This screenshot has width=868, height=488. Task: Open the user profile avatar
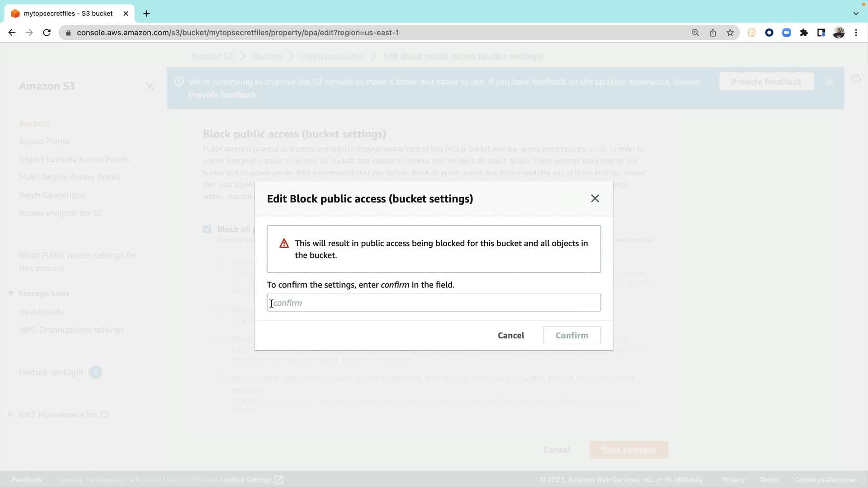point(839,33)
